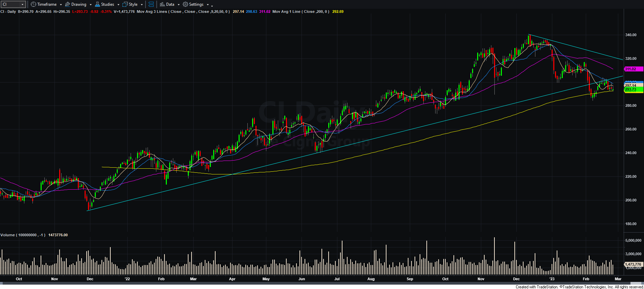Open the Settings dropdown arrow

click(208, 5)
